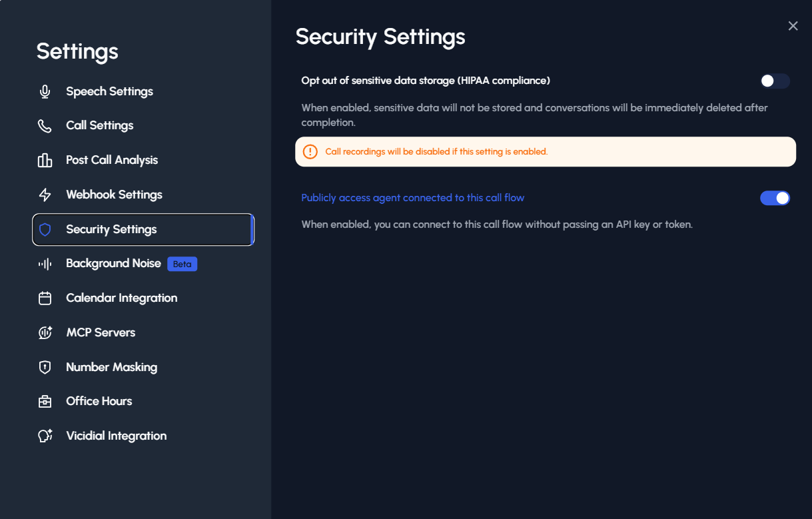Click the briefcase icon for Office Hours
Image resolution: width=812 pixels, height=519 pixels.
pos(45,402)
